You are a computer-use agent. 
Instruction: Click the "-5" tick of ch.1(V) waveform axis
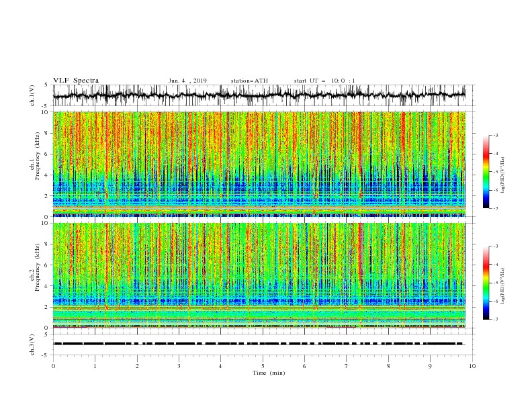(x=45, y=106)
